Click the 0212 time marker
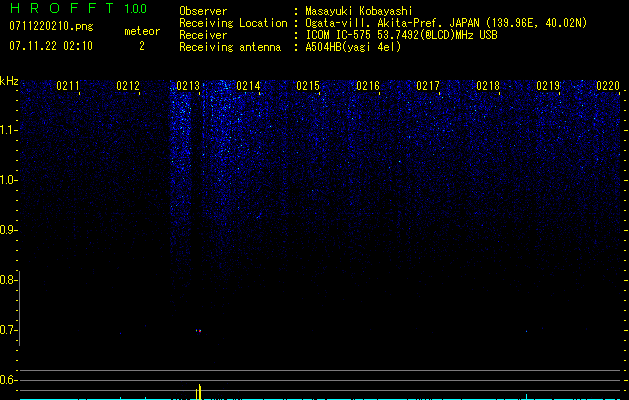Viewport: 629px width, 400px height. tap(128, 86)
